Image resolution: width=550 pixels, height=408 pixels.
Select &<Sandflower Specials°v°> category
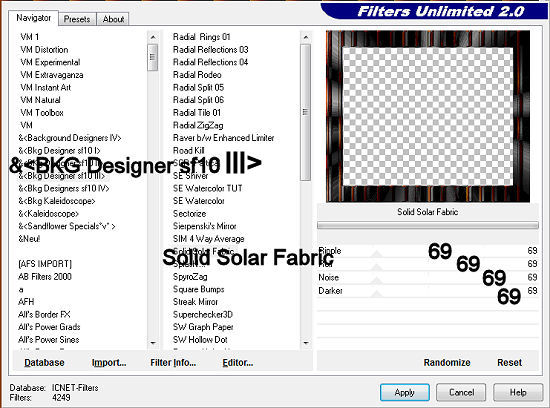67,226
